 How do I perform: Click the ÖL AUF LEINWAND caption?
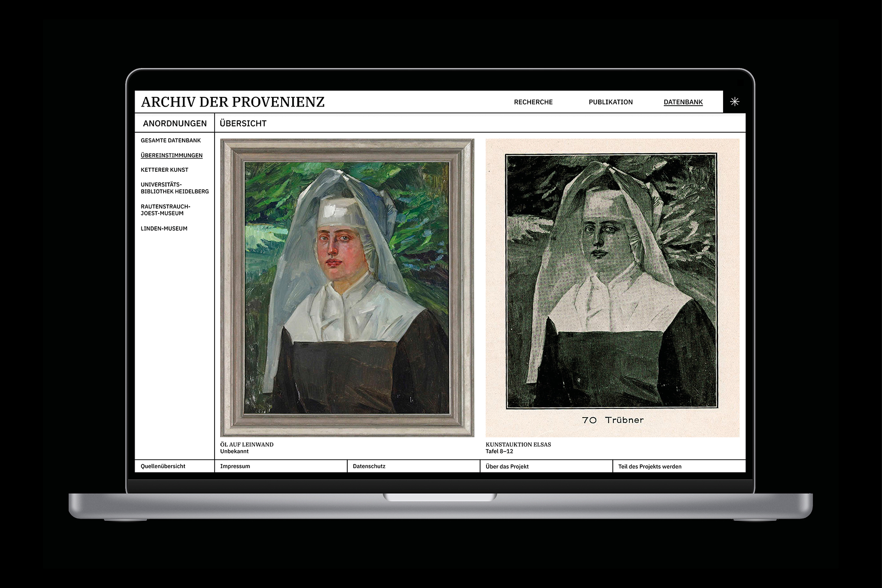pos(247,445)
